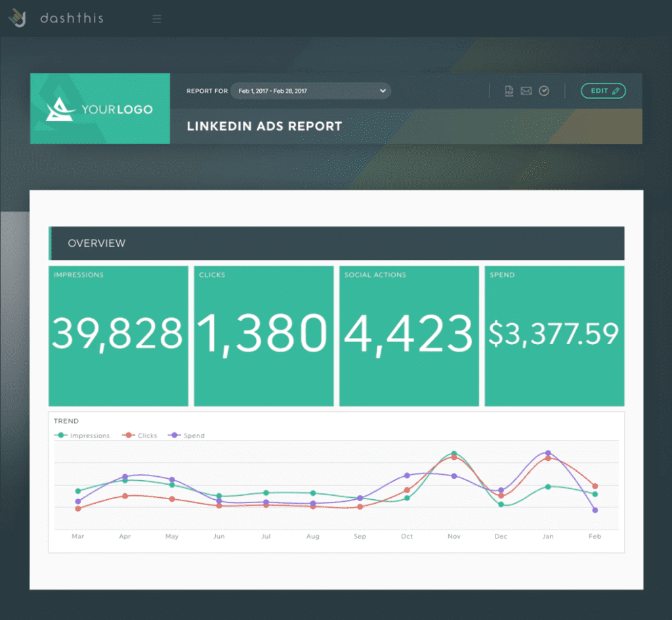672x620 pixels.
Task: Toggle Spend series in trend legend
Action: [186, 435]
